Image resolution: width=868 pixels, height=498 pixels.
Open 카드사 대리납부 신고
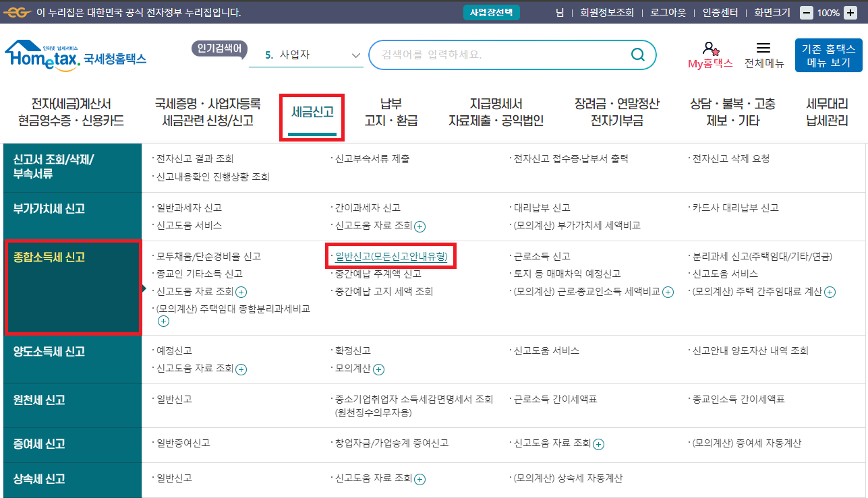pyautogui.click(x=736, y=208)
